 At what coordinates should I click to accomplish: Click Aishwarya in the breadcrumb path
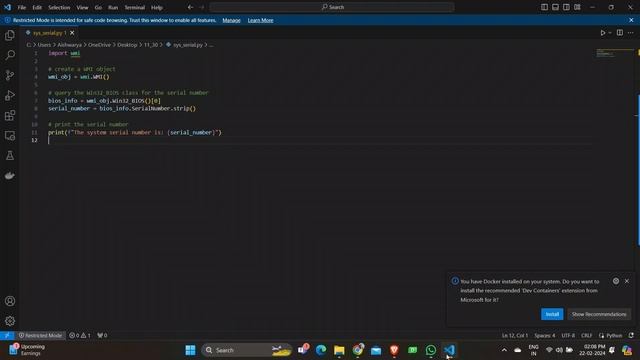pyautogui.click(x=69, y=45)
